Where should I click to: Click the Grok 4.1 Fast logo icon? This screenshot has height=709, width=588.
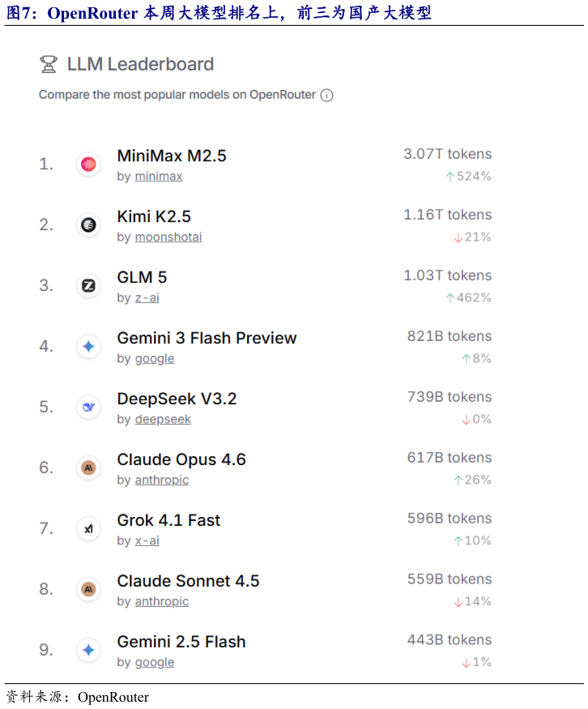pyautogui.click(x=88, y=529)
